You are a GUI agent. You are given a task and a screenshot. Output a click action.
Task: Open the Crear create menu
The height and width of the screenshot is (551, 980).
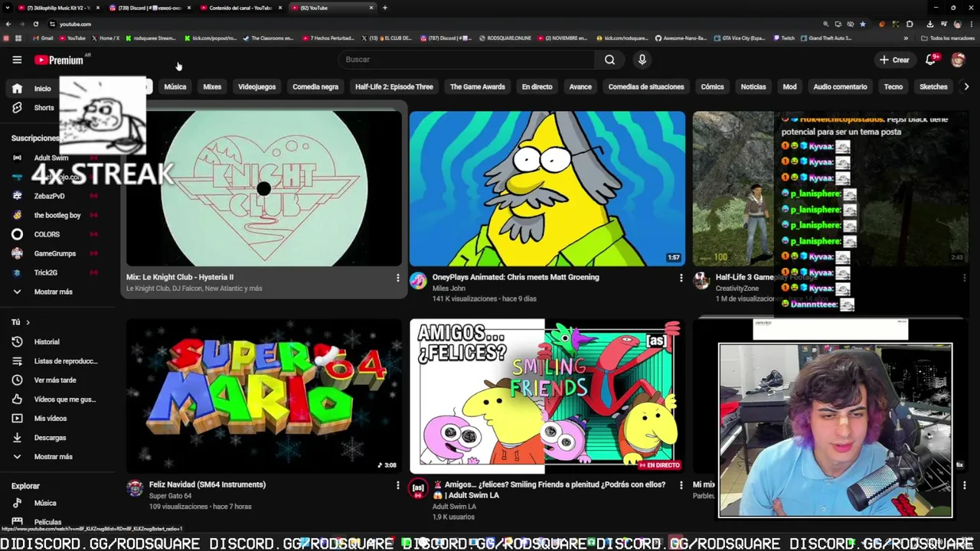tap(894, 60)
